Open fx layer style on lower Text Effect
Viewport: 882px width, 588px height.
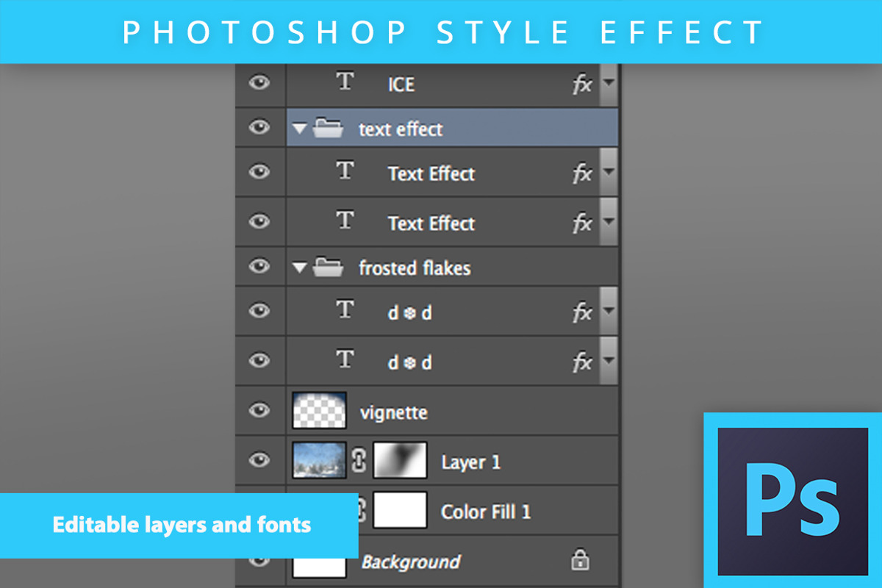(582, 223)
